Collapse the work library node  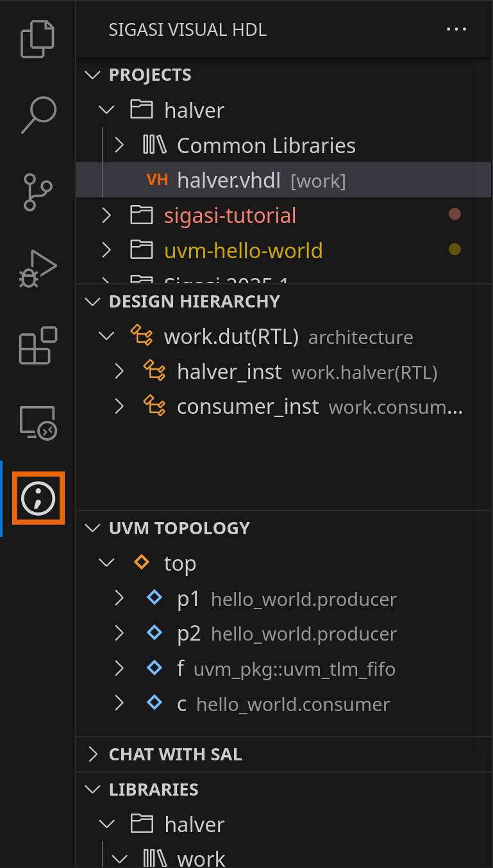point(119,858)
